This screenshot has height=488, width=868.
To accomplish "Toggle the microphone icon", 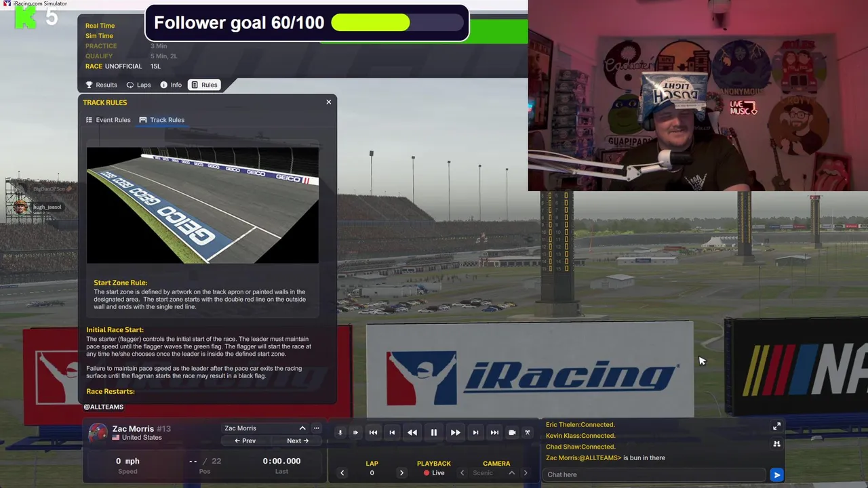I will point(340,432).
